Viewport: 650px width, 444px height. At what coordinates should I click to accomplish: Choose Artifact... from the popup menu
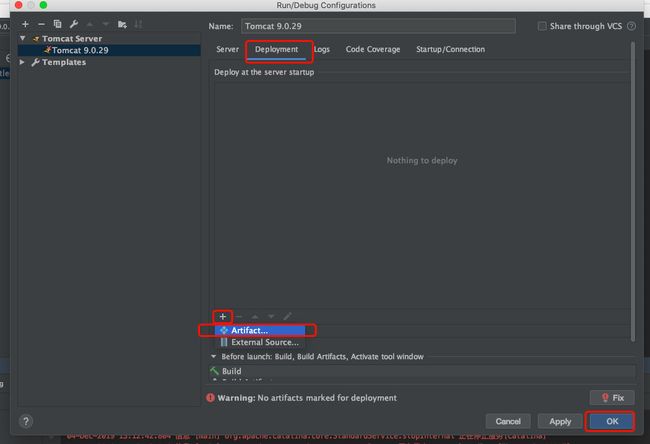260,330
